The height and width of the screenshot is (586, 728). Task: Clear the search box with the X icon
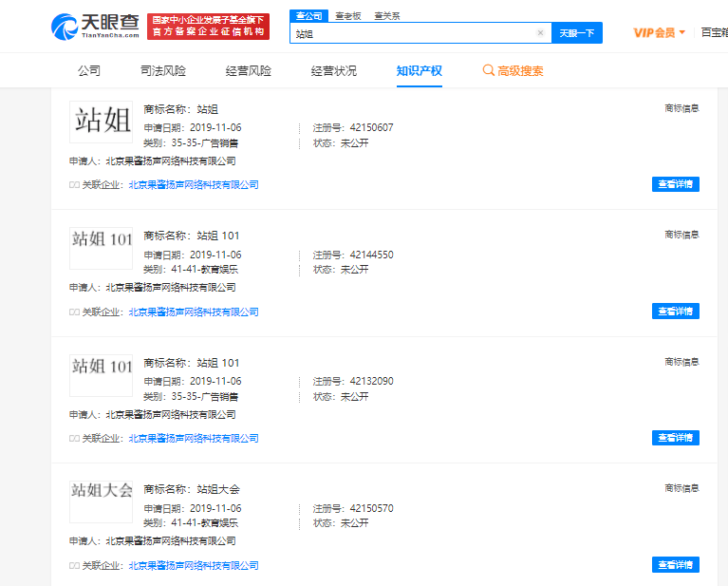pyautogui.click(x=540, y=33)
